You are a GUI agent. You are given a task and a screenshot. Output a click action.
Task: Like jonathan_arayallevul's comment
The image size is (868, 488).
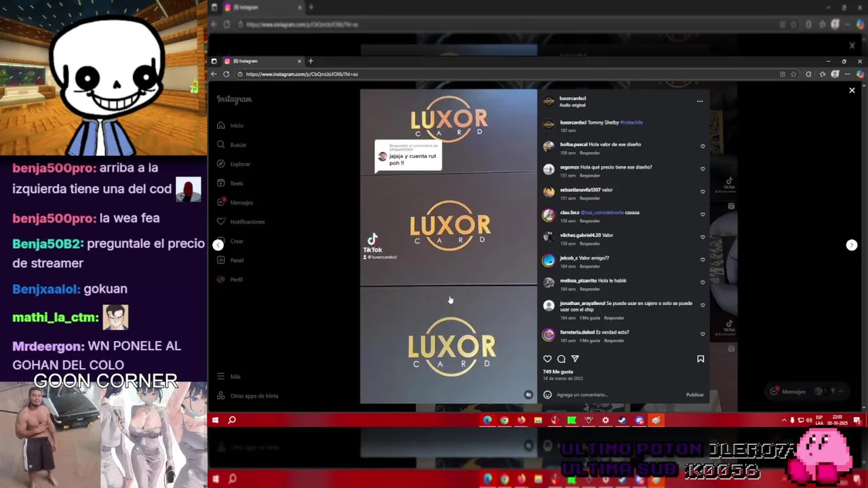click(x=703, y=305)
